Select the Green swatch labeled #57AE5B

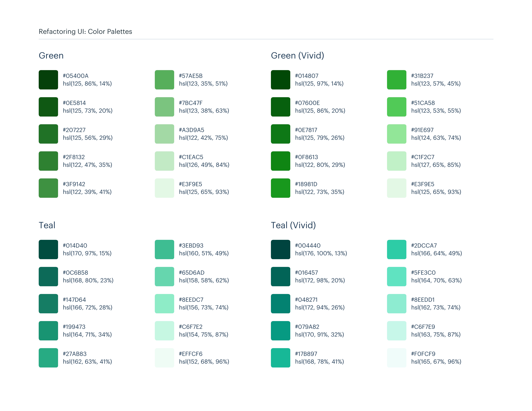(164, 80)
